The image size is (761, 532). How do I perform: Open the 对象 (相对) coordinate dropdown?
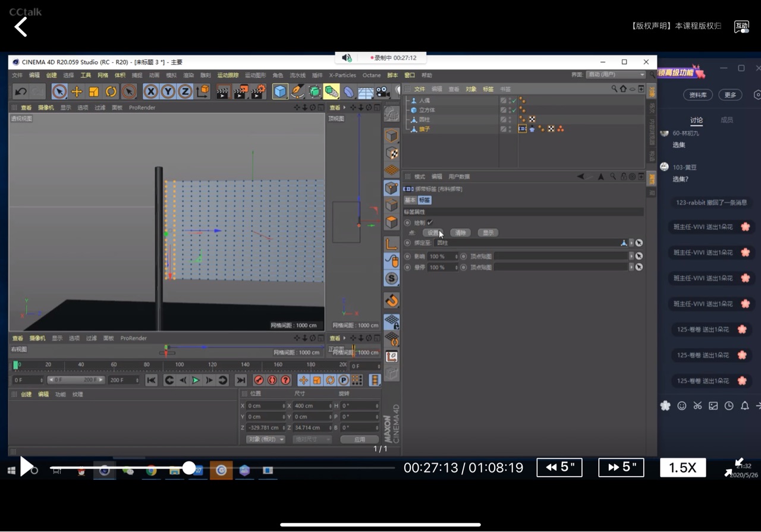[265, 439]
